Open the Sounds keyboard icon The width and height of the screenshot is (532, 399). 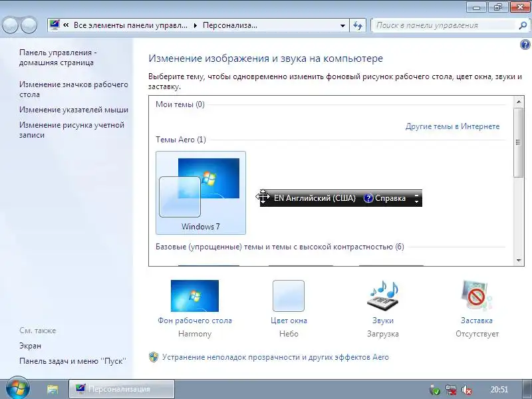click(x=383, y=295)
